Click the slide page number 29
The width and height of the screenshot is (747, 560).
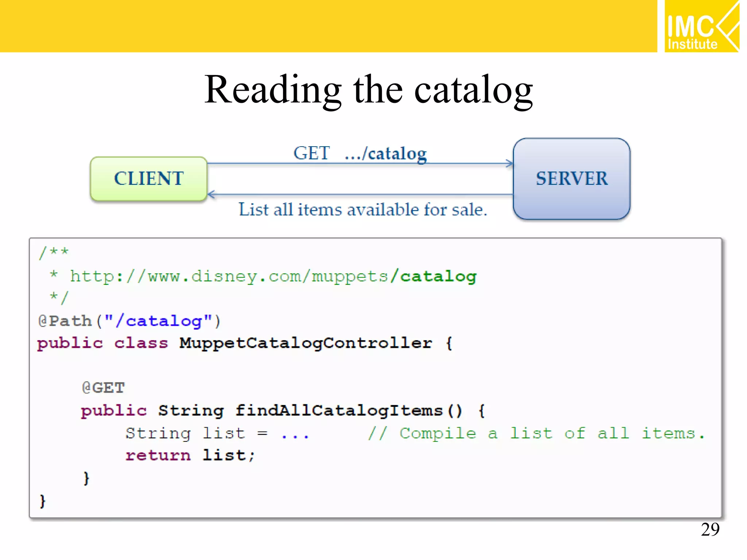click(710, 529)
